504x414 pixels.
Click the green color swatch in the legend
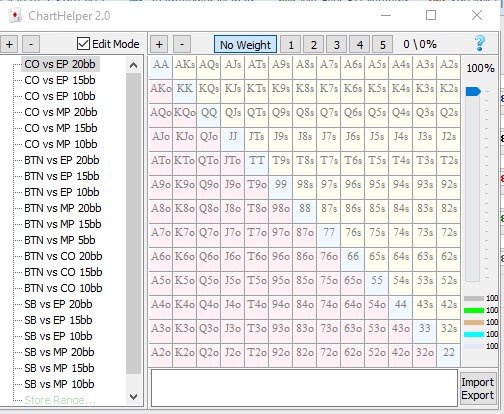[474, 310]
